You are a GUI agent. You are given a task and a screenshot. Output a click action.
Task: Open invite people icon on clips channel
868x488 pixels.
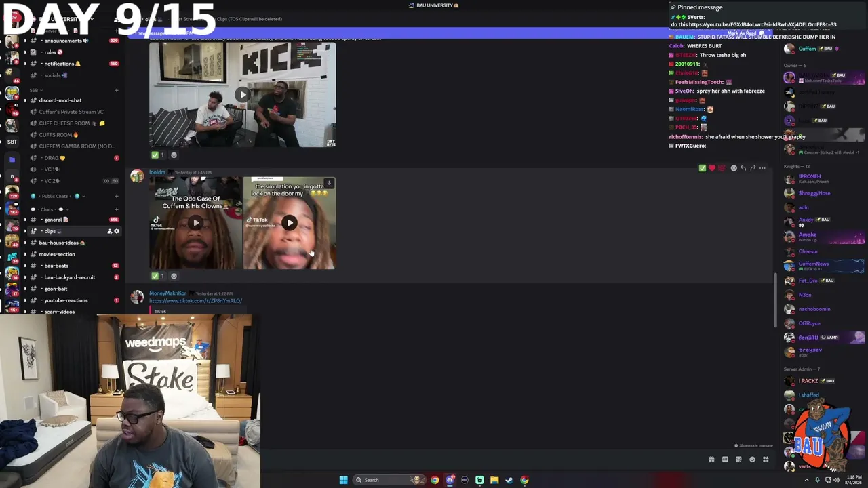pyautogui.click(x=109, y=231)
